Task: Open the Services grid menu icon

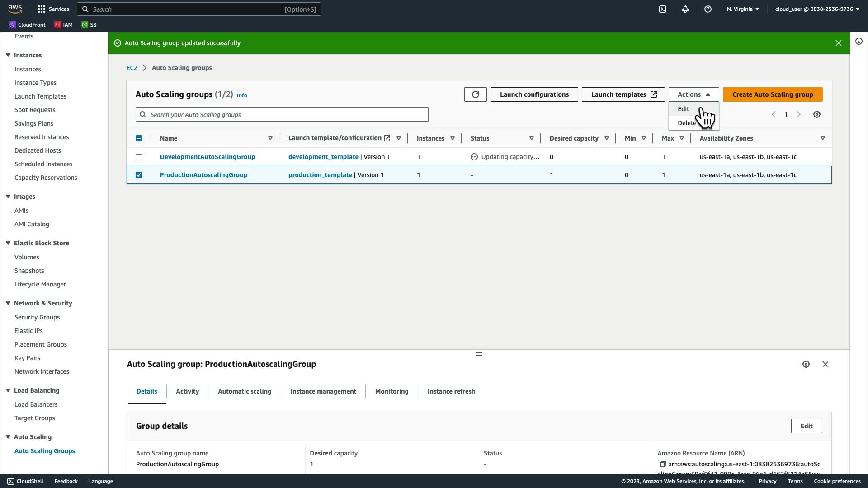Action: tap(42, 9)
